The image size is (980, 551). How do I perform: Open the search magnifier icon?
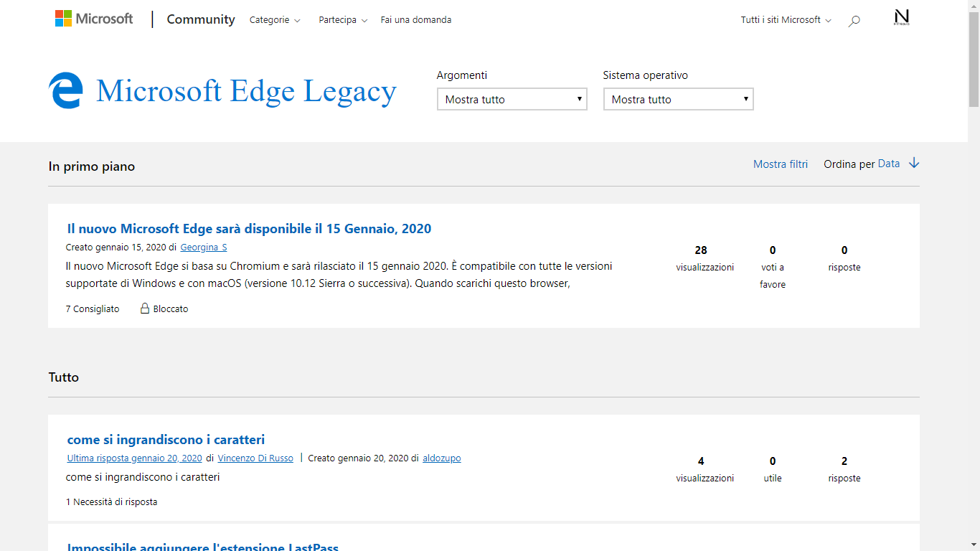(854, 21)
